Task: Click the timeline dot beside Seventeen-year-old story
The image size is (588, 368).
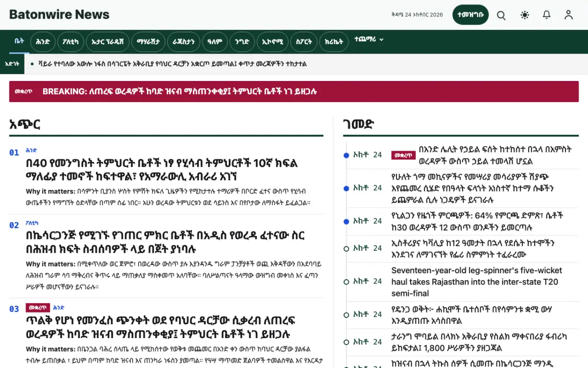Action: coord(346,282)
